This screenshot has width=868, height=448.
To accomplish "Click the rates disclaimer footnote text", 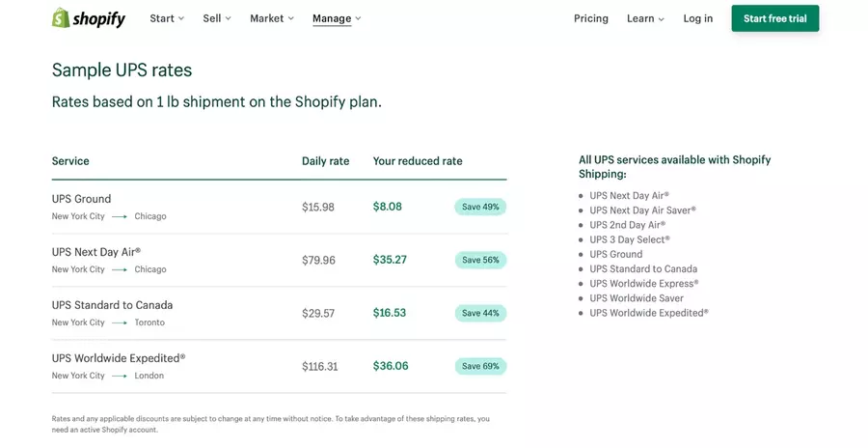I will [x=271, y=424].
